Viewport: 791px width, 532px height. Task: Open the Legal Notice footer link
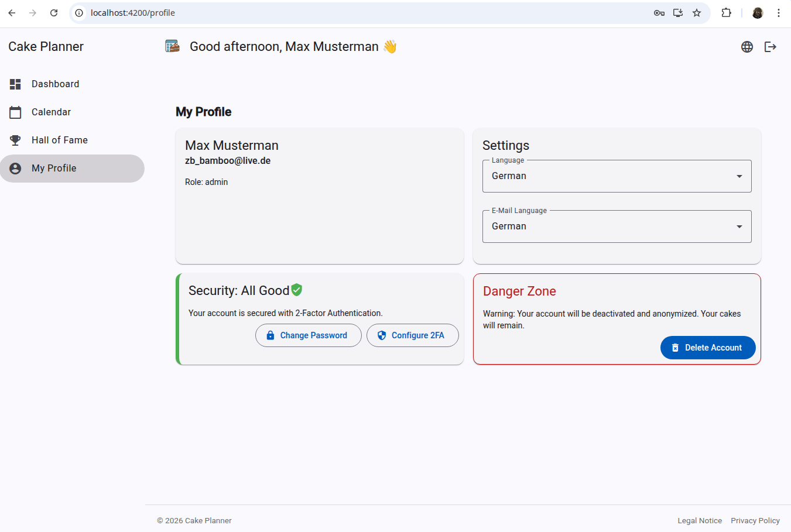(x=699, y=520)
